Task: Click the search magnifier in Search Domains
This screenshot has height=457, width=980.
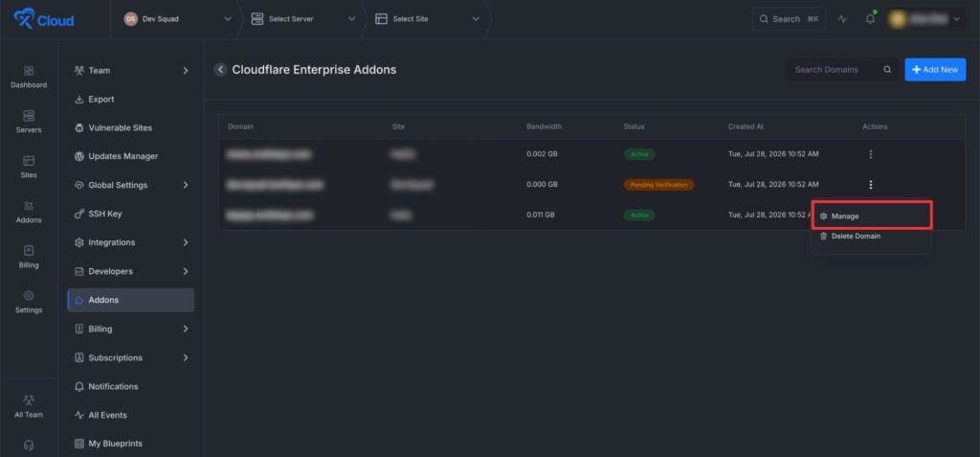Action: [x=887, y=70]
